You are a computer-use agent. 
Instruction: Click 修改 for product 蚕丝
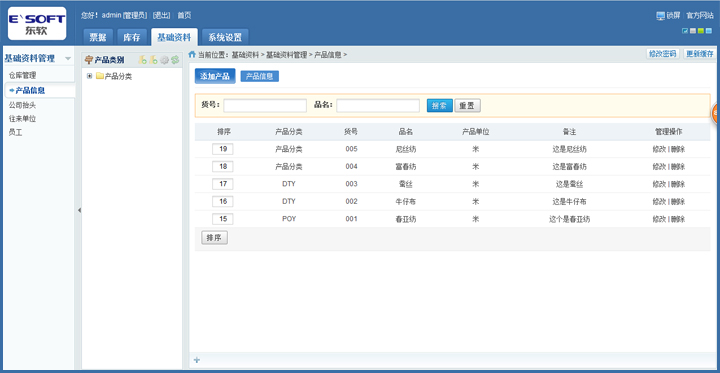coord(659,184)
